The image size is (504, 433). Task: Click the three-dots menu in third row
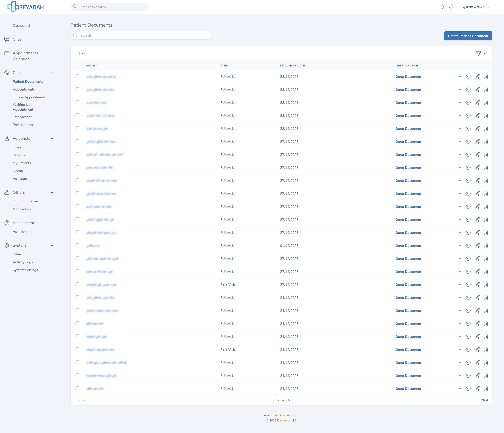click(459, 102)
